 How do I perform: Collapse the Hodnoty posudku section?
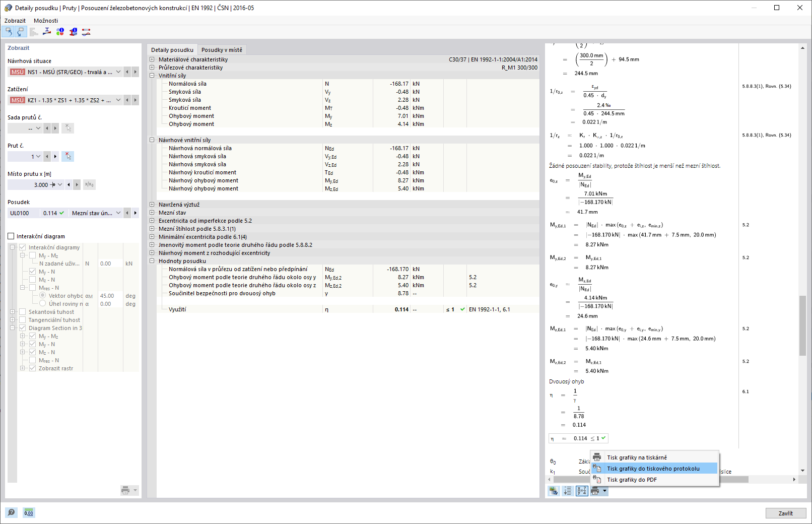[152, 261]
